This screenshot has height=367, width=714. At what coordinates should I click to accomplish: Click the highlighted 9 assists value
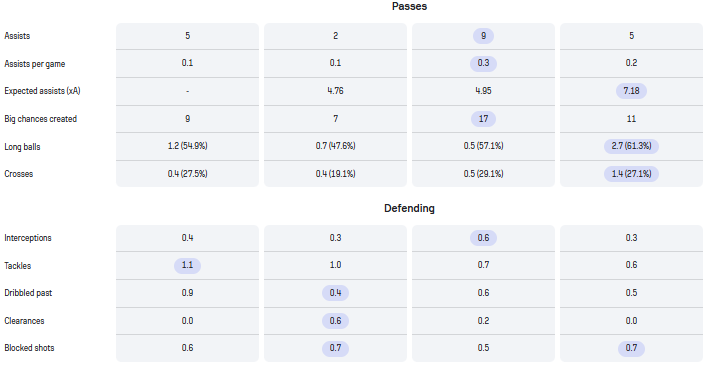tap(483, 36)
